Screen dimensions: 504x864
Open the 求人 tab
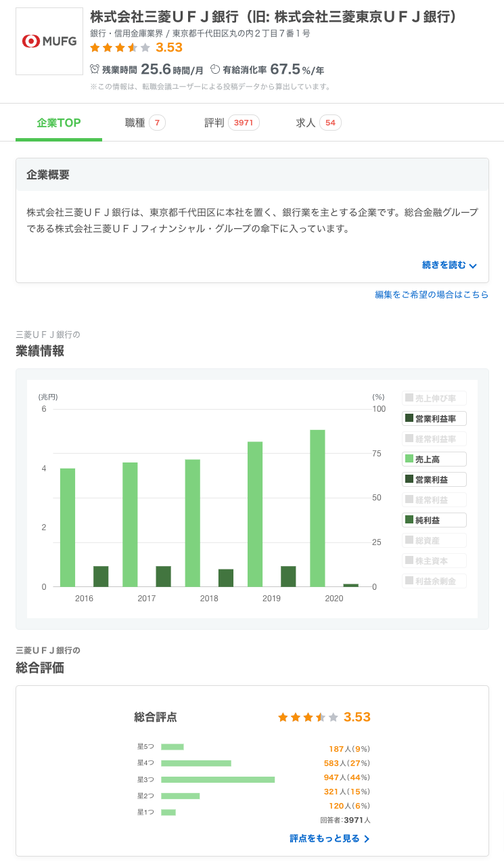pyautogui.click(x=319, y=123)
